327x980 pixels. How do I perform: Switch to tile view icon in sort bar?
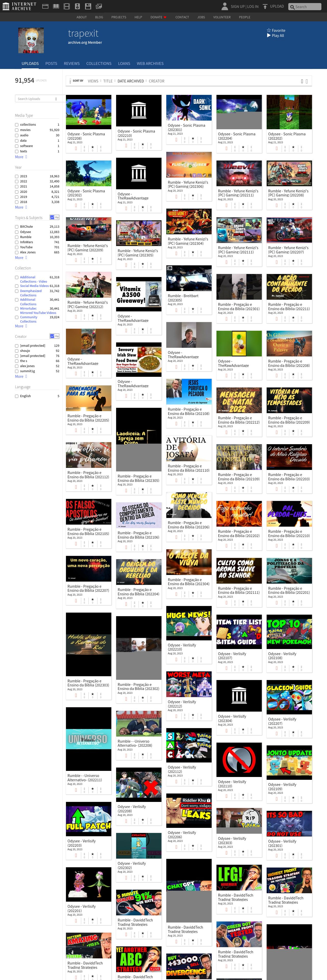302,81
